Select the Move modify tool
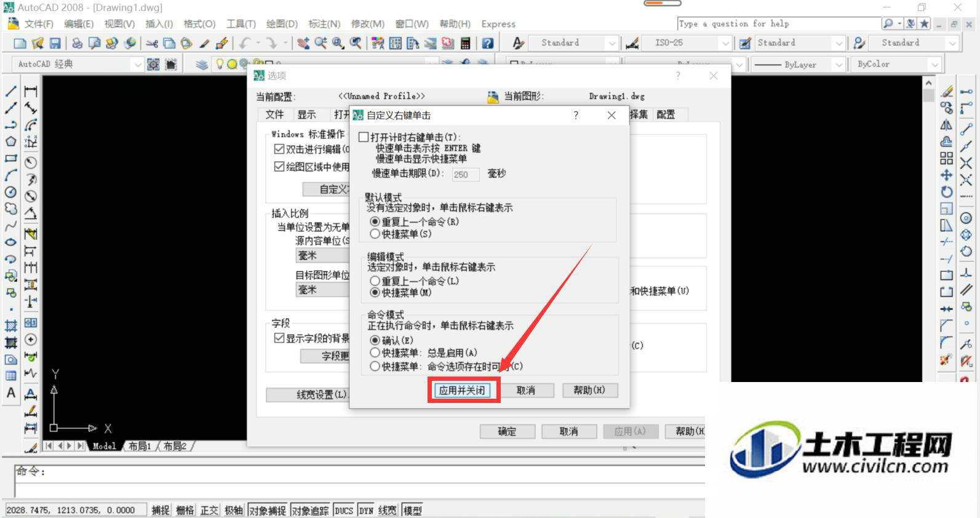This screenshot has width=980, height=518. click(x=947, y=175)
